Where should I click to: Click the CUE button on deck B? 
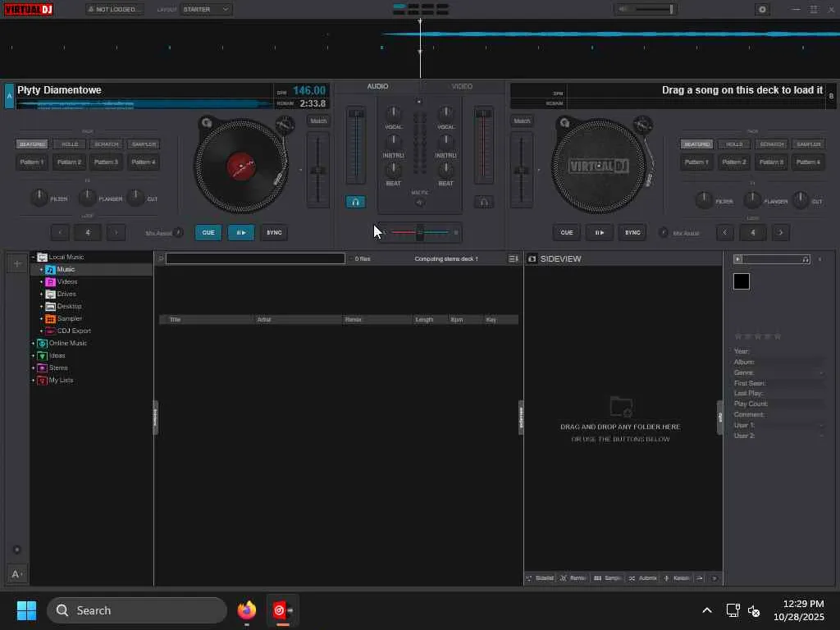[567, 232]
